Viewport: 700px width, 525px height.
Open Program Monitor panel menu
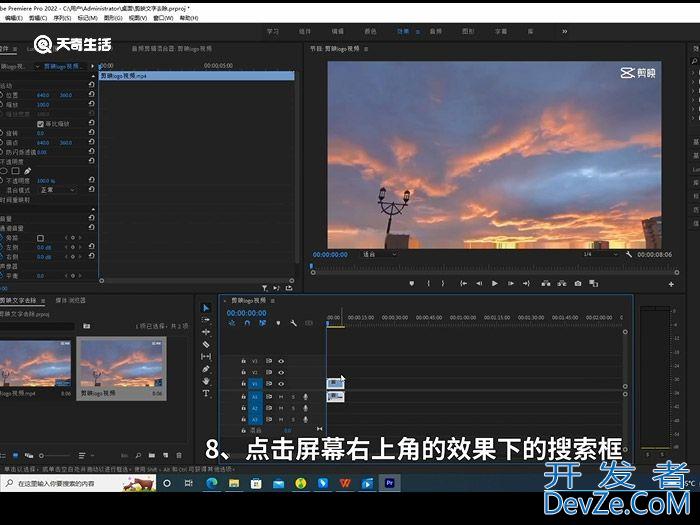(366, 49)
